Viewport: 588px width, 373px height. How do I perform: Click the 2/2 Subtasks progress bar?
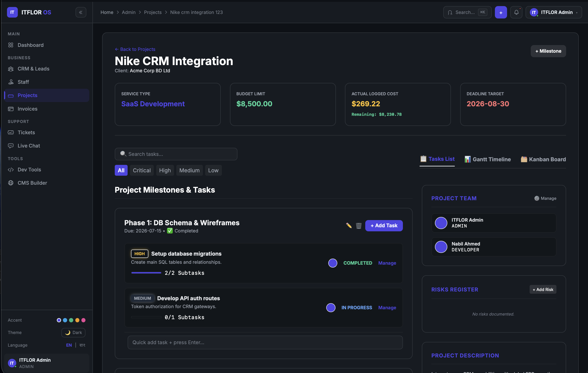point(146,273)
